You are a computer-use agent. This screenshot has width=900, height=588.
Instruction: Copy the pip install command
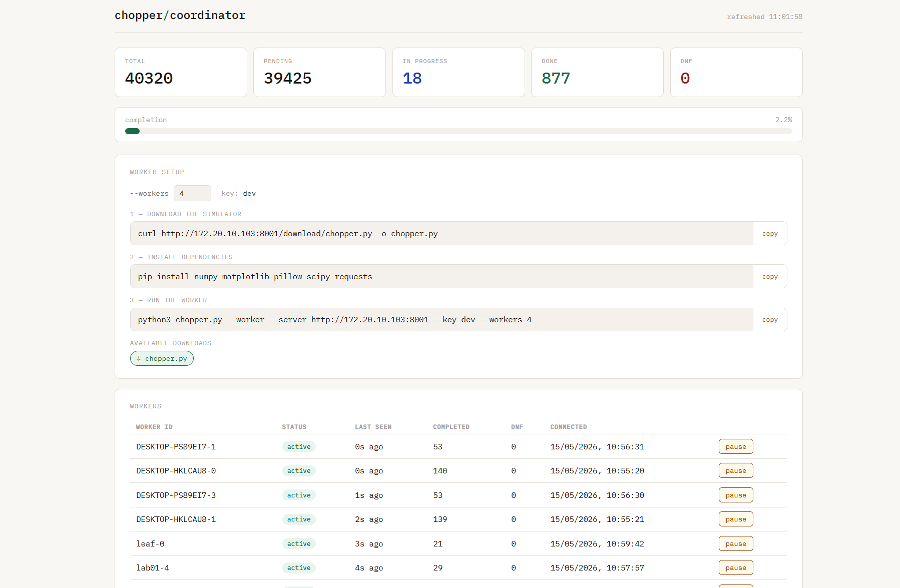770,277
